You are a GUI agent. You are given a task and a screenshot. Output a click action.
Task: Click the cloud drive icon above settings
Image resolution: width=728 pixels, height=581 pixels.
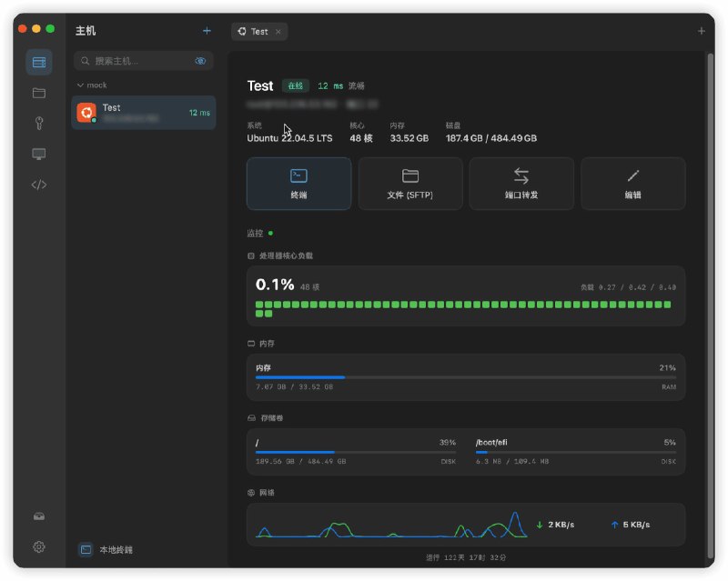pyautogui.click(x=39, y=516)
